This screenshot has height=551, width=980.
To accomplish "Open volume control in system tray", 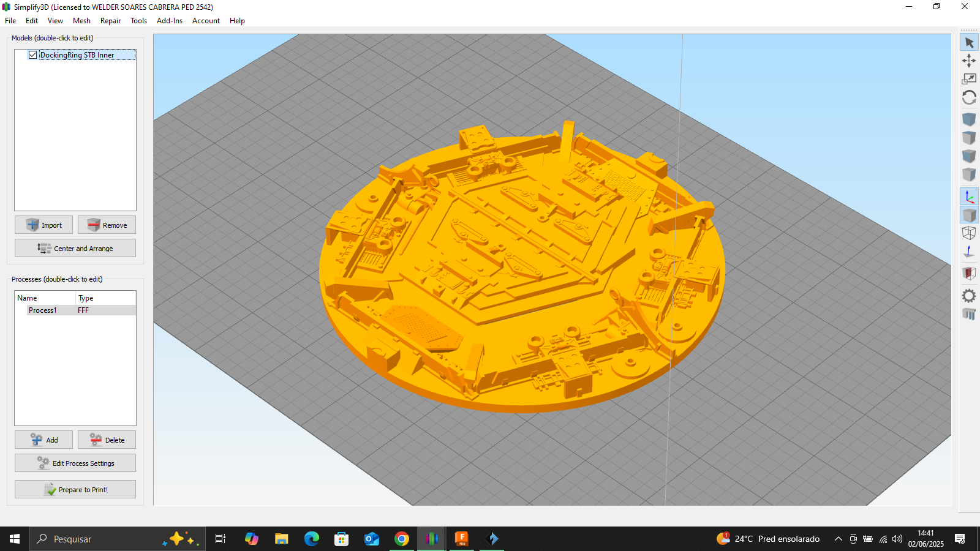I will click(897, 539).
